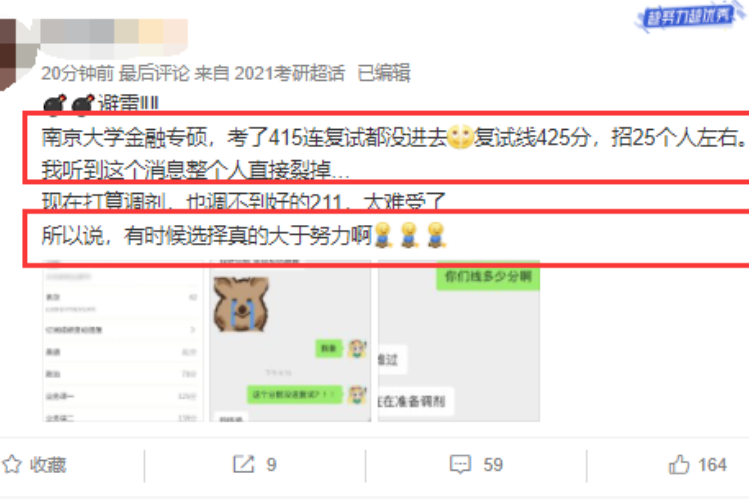Click the first bomb emoji
Viewport: 749px width, 499px height.
(x=55, y=104)
